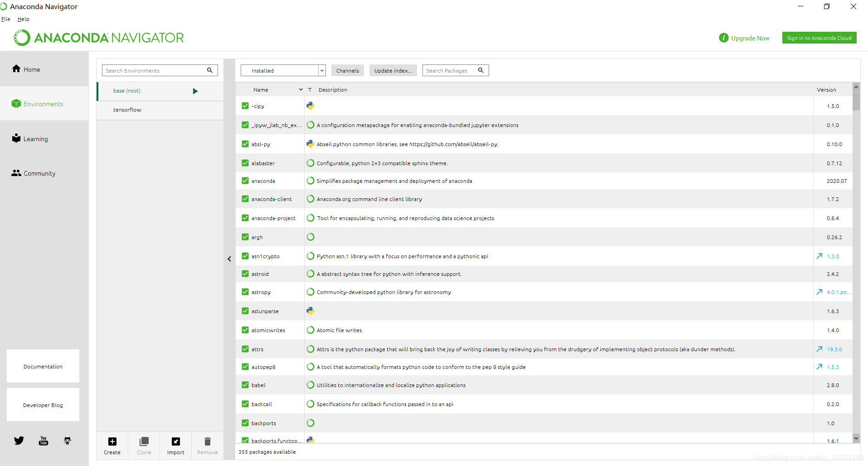The height and width of the screenshot is (466, 868).
Task: Click the Version column header
Action: pyautogui.click(x=827, y=90)
